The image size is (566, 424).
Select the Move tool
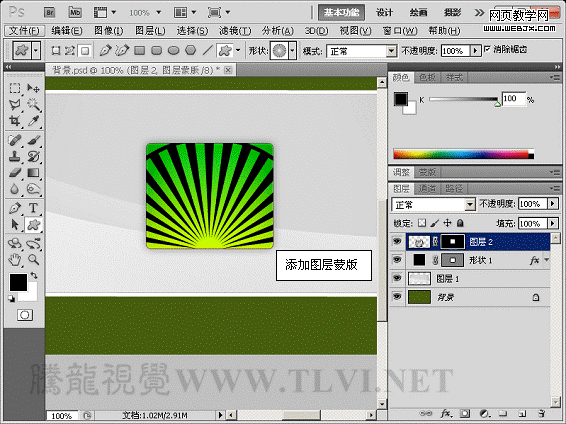coord(34,88)
